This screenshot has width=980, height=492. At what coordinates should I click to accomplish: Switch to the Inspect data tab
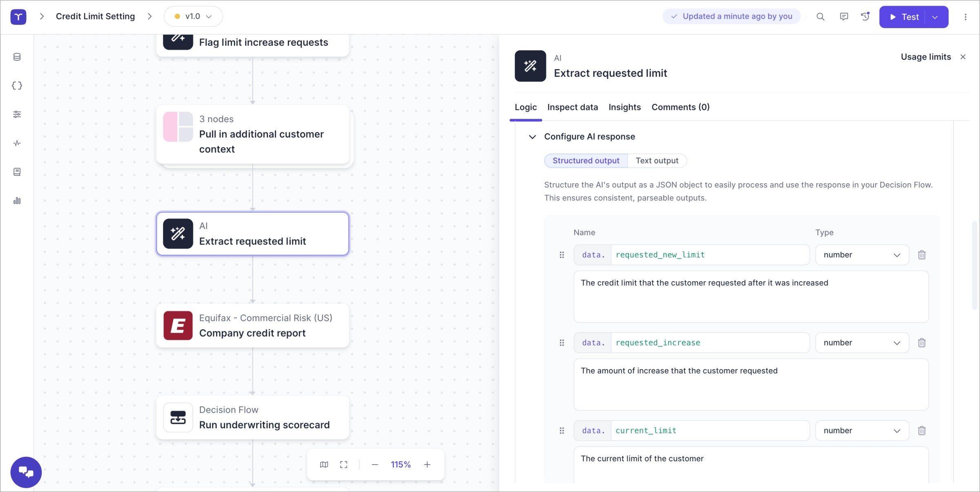(x=572, y=107)
